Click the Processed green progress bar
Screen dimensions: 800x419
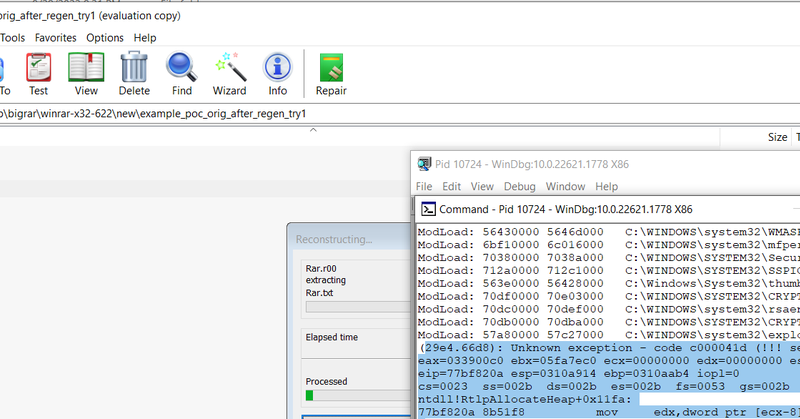click(x=358, y=396)
